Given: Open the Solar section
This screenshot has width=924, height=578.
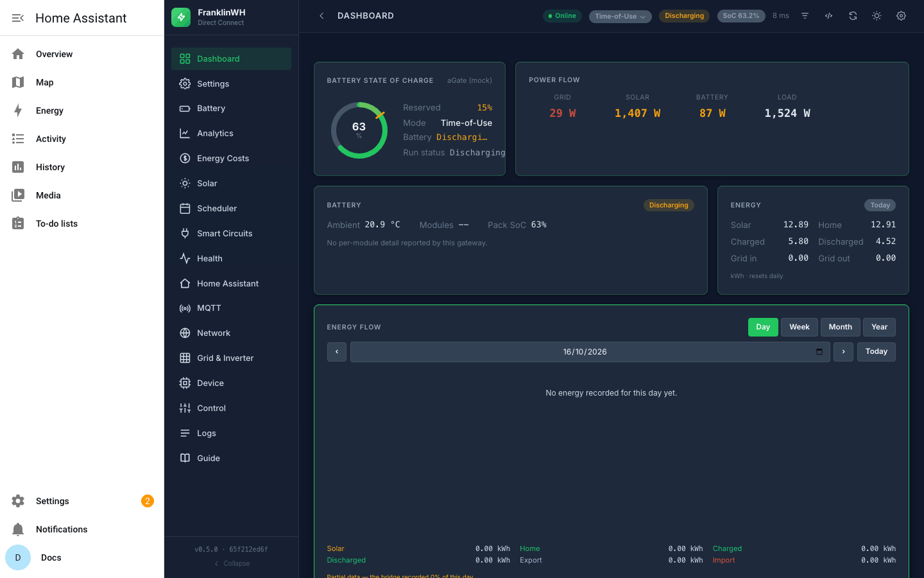Looking at the screenshot, I should (x=231, y=184).
